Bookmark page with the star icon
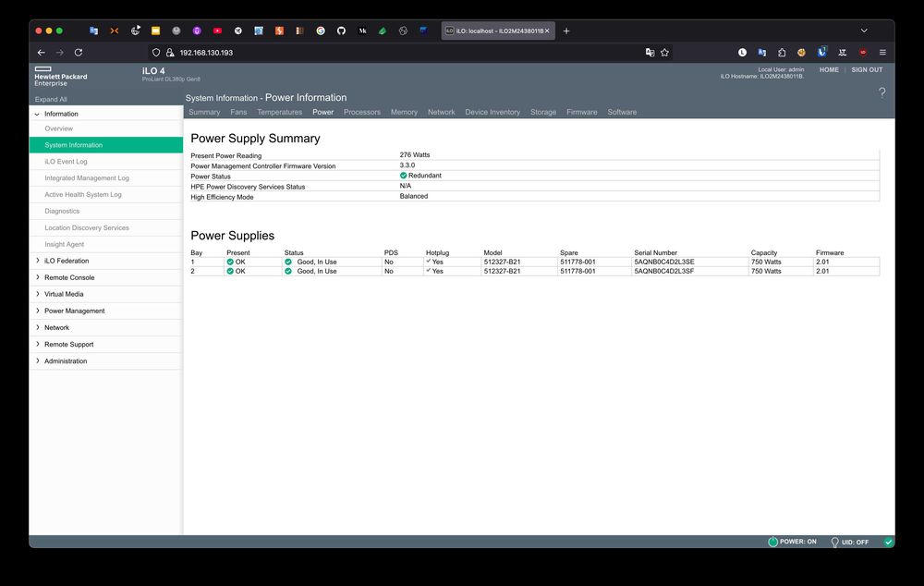 [664, 53]
